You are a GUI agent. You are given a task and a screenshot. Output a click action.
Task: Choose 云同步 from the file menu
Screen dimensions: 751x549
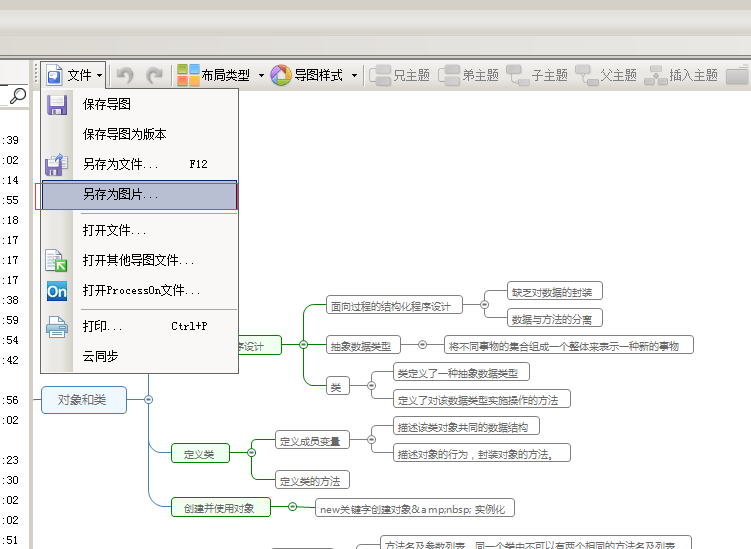coord(100,356)
